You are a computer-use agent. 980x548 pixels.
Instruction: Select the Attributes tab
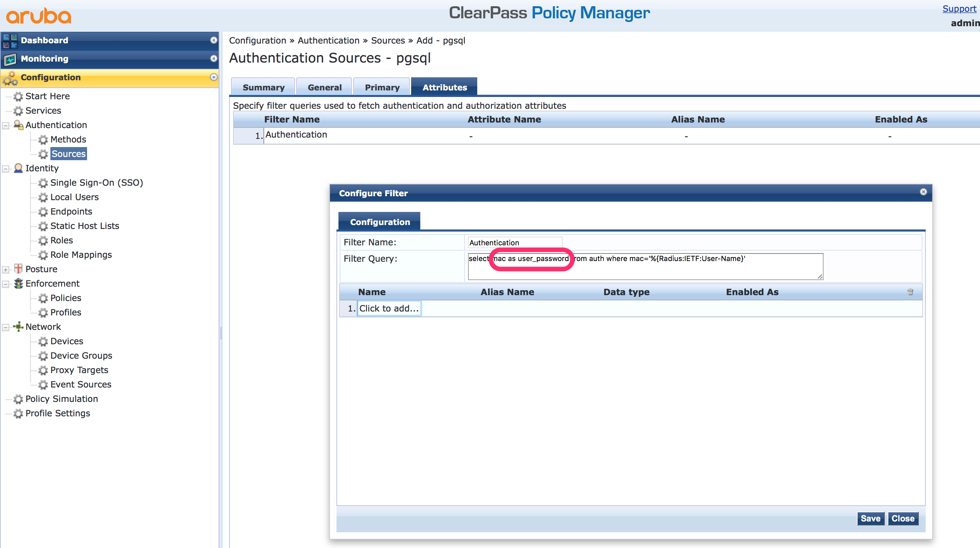[x=445, y=87]
